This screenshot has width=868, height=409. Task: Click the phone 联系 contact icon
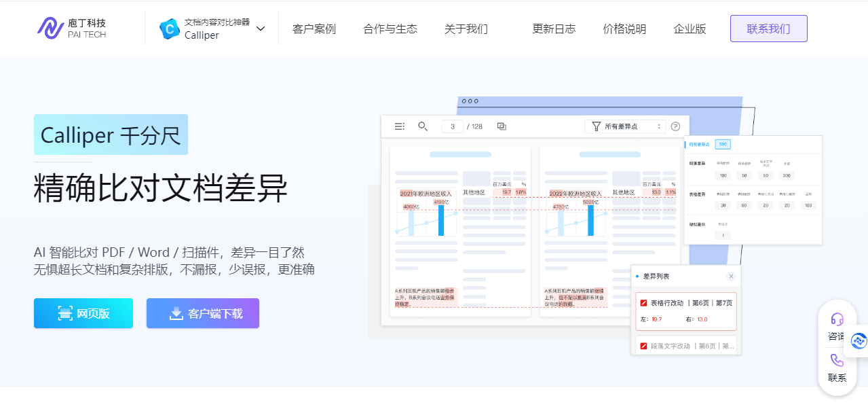[837, 361]
